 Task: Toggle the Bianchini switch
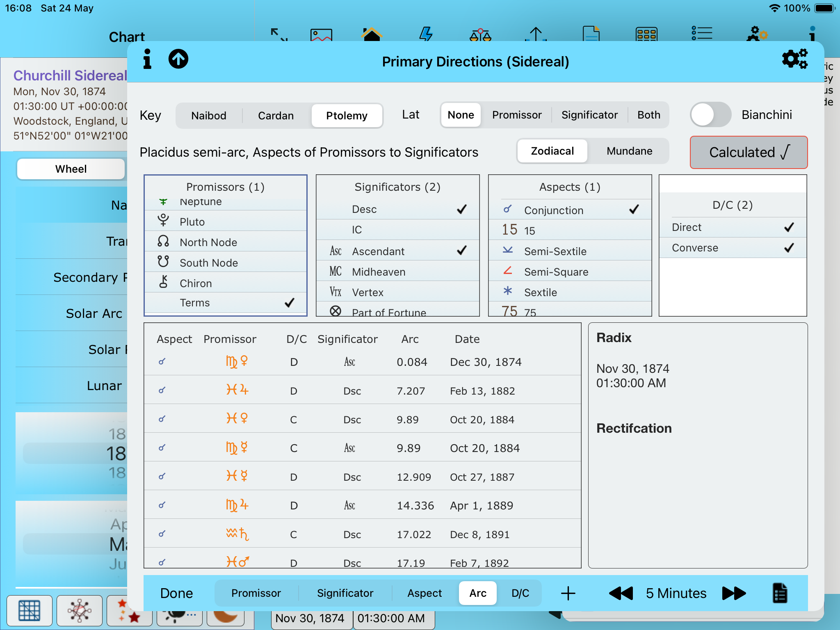pyautogui.click(x=710, y=115)
